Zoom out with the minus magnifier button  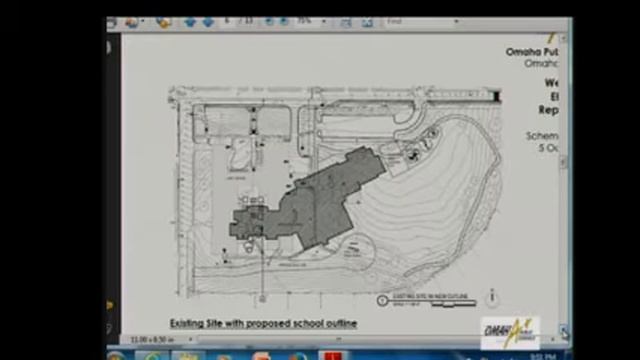point(269,22)
